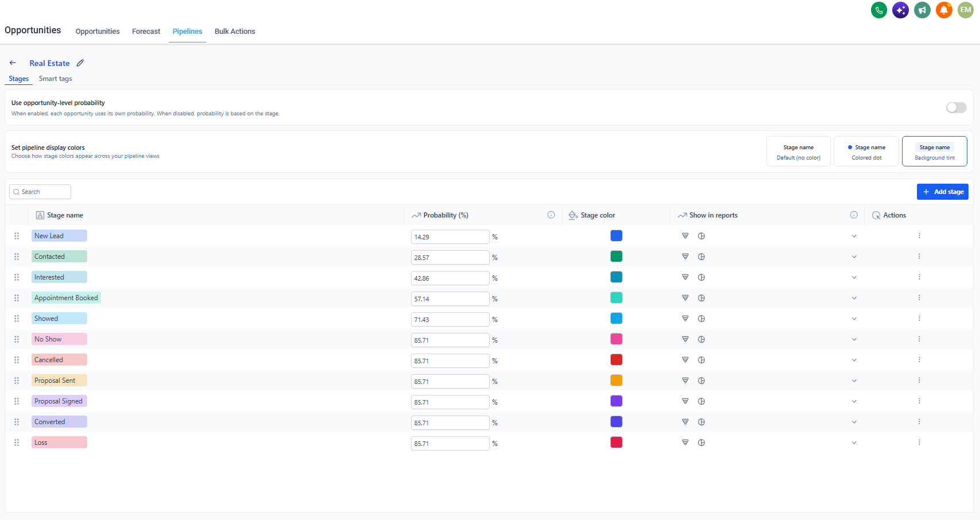Click drag handle for Cancelled stage
Viewport: 980px width, 520px height.
17,360
